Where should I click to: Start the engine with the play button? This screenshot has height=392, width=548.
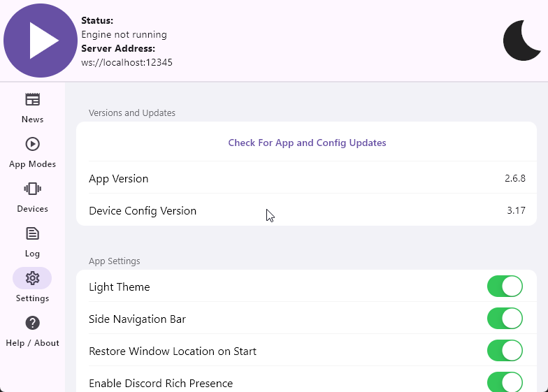pyautogui.click(x=41, y=41)
